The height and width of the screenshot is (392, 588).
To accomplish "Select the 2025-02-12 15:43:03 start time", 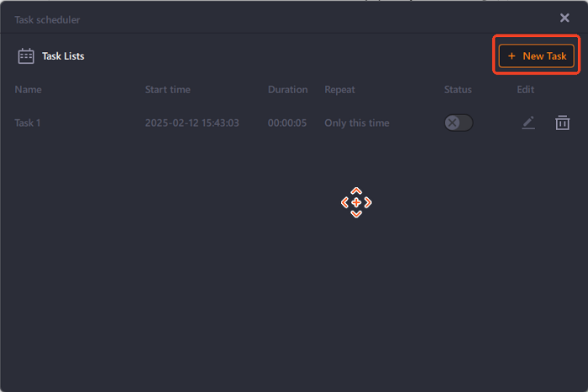I will point(192,123).
